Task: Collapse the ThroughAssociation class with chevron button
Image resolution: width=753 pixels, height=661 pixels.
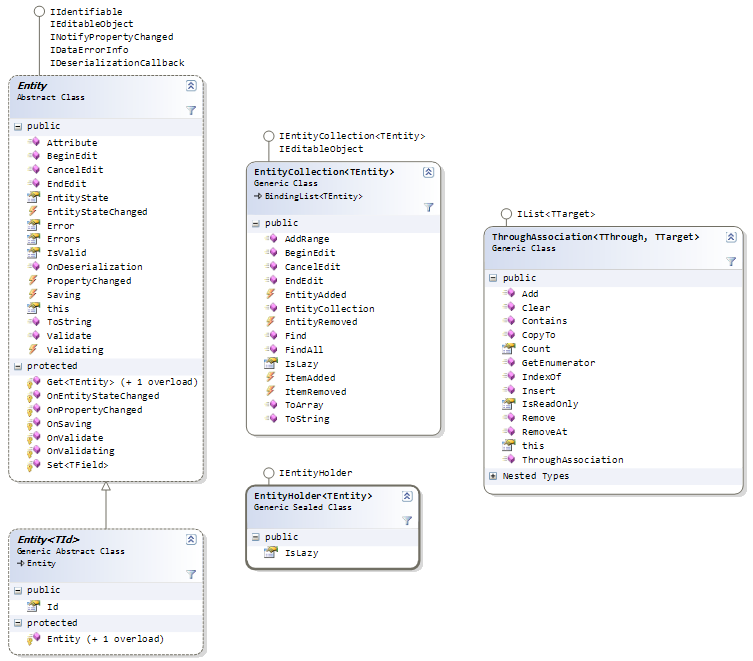Action: point(730,237)
